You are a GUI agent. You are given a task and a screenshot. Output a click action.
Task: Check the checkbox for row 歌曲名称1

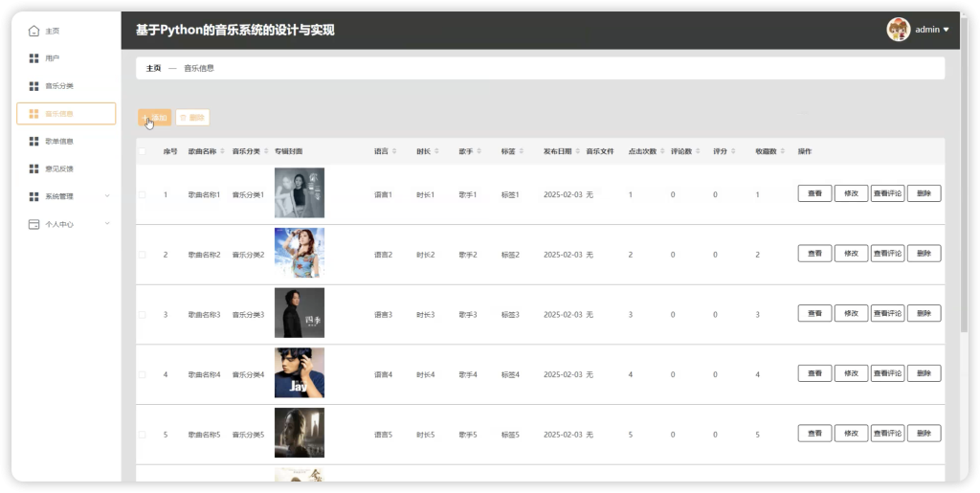point(142,195)
